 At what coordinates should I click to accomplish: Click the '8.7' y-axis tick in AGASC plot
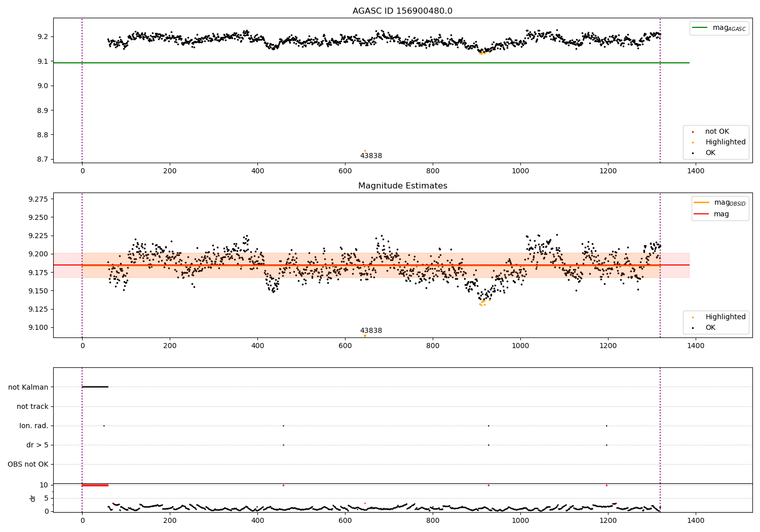coord(43,159)
